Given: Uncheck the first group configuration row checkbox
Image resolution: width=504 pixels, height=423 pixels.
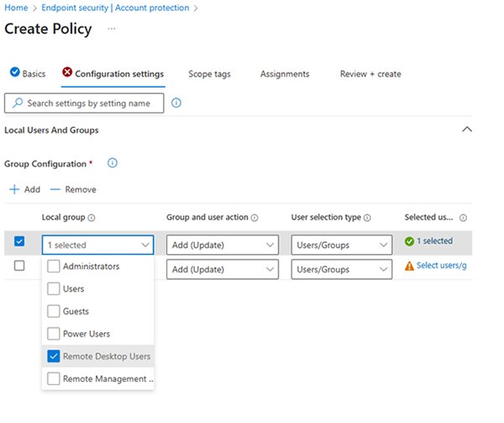Looking at the screenshot, I should pos(19,241).
